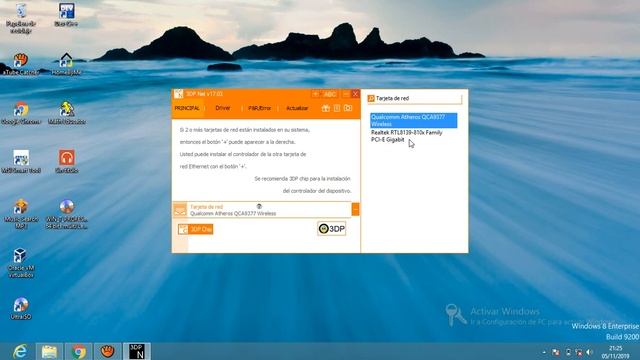Click the document icon in 3DP Net toolbar
This screenshot has width=640, height=360.
[x=337, y=108]
